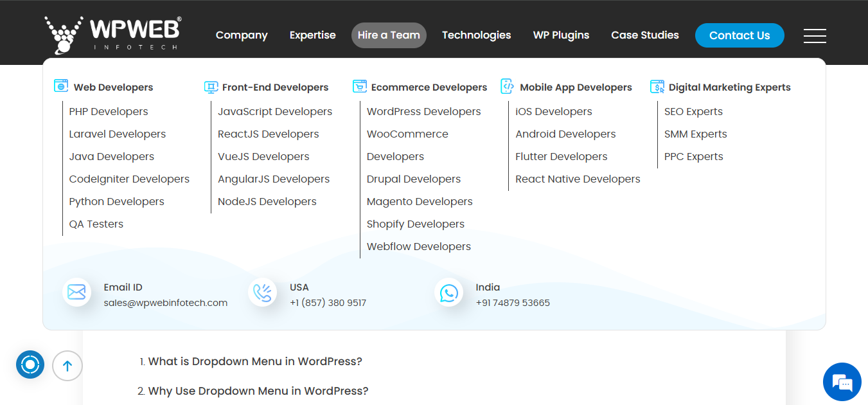Click the Email ID envelope icon

click(x=76, y=292)
